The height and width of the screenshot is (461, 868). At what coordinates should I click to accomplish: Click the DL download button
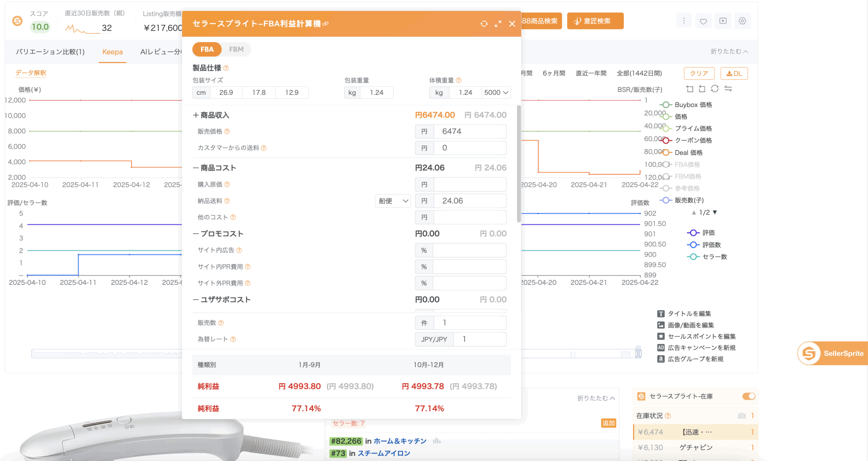(734, 74)
